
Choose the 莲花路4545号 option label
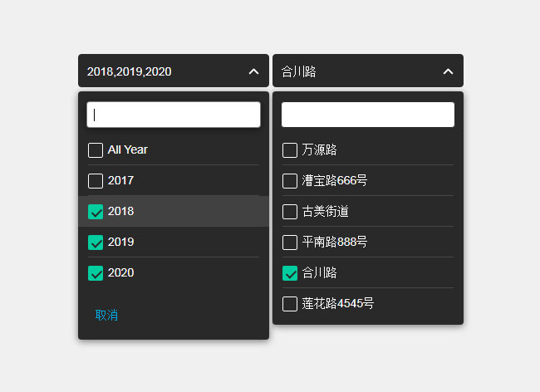point(338,304)
